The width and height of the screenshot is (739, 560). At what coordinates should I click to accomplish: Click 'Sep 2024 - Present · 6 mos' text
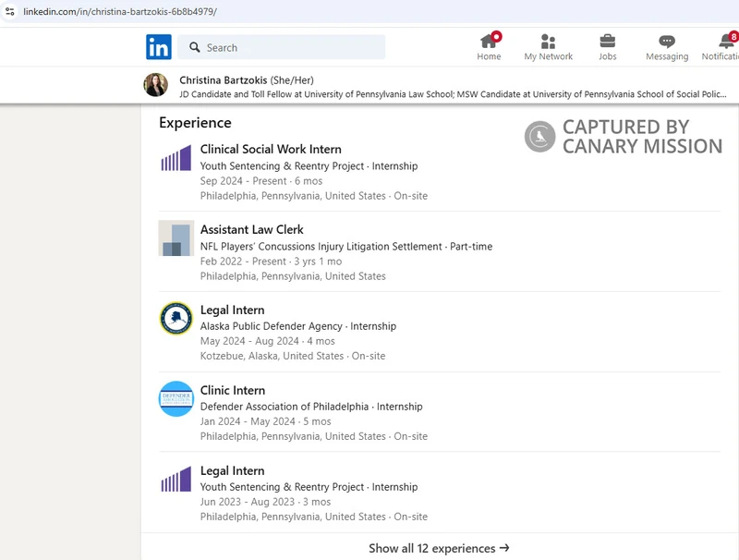(261, 181)
